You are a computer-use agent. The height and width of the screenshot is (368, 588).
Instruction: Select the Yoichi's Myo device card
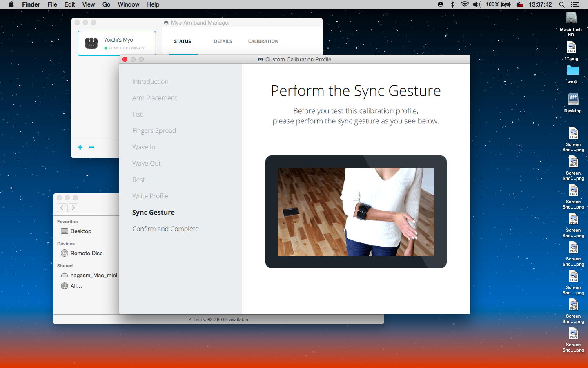[117, 43]
